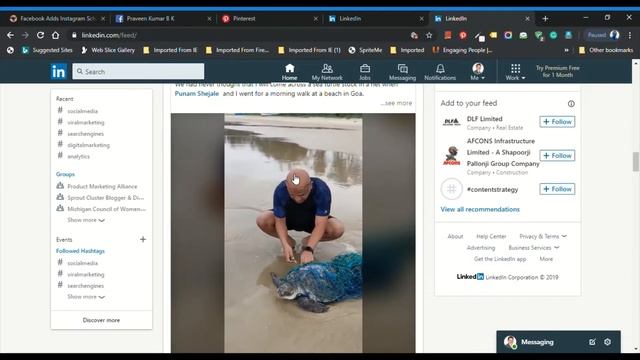The image size is (640, 360).
Task: Open the Help Center footer link
Action: pos(491,236)
